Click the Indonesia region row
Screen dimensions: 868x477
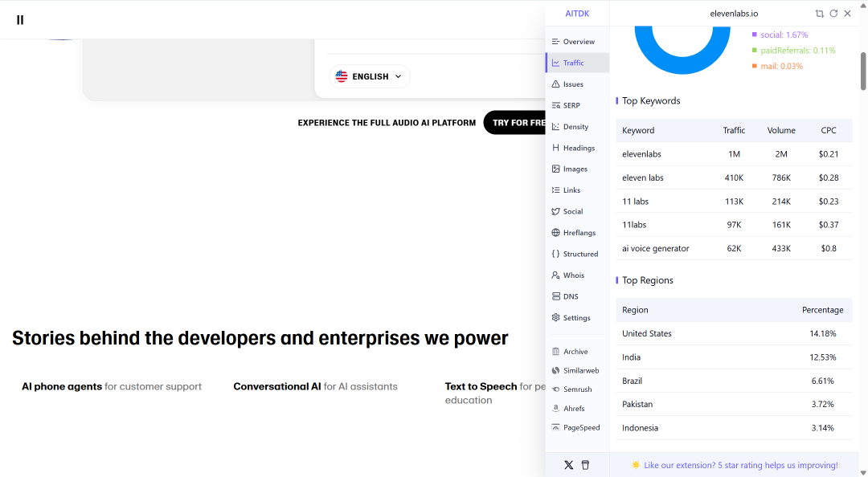point(734,428)
